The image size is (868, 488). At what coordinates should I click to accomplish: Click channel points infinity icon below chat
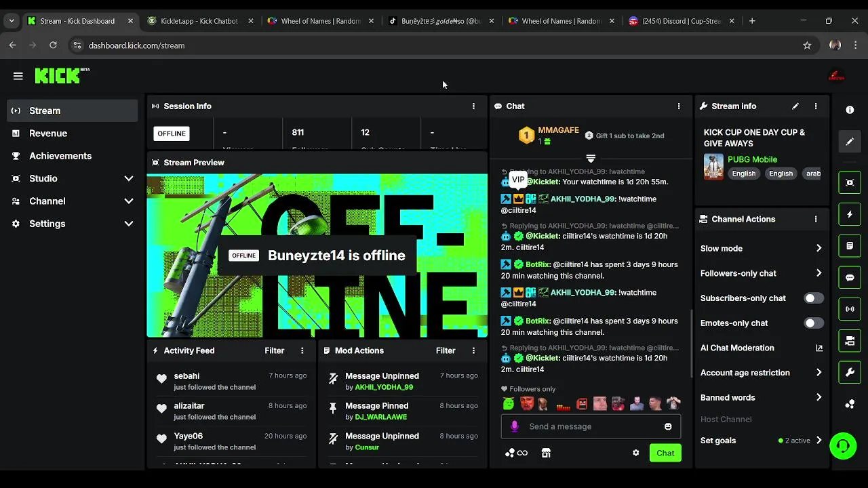(x=516, y=453)
